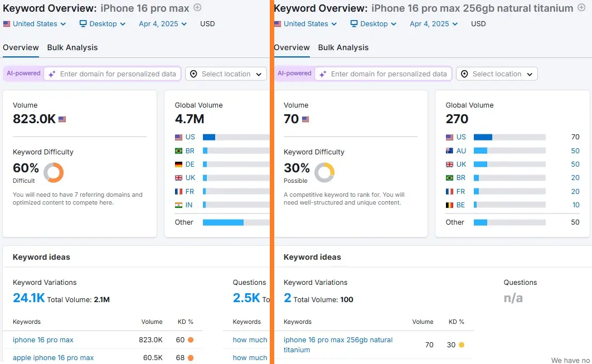Click the yellow 30% Keyword Difficulty donut chart
This screenshot has width=592, height=364.
click(324, 172)
